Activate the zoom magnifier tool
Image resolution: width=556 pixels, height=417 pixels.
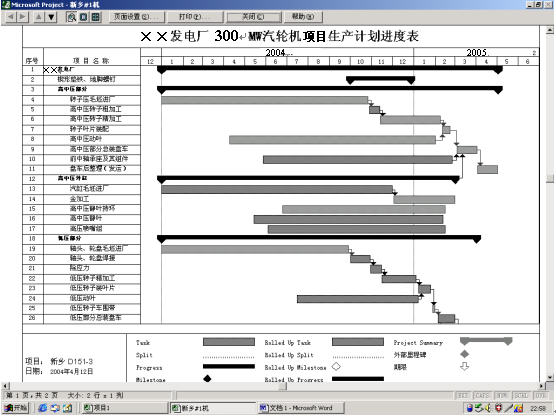tap(72, 17)
